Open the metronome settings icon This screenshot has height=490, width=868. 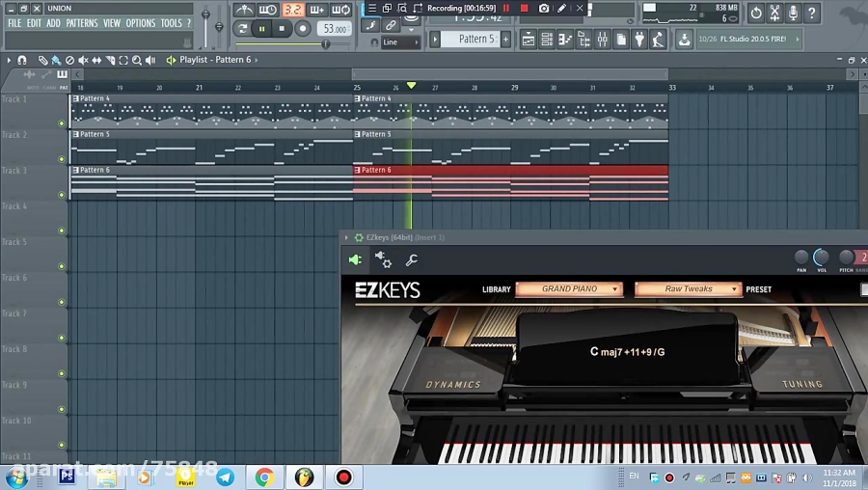[244, 10]
